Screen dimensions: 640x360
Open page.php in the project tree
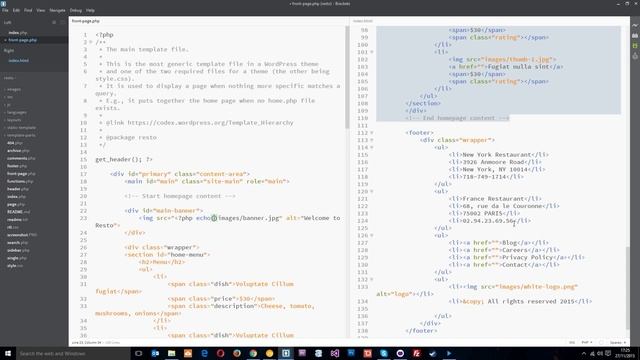pyautogui.click(x=16, y=204)
